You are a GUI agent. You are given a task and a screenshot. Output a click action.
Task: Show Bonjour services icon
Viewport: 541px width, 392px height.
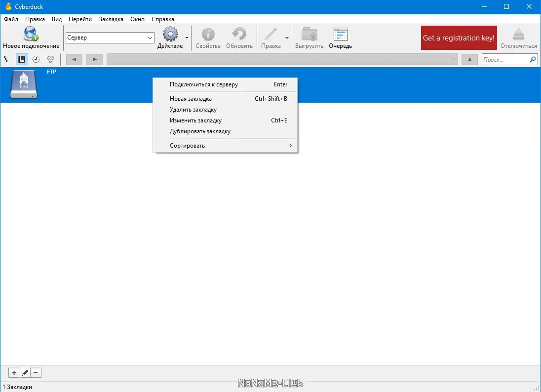[x=50, y=59]
